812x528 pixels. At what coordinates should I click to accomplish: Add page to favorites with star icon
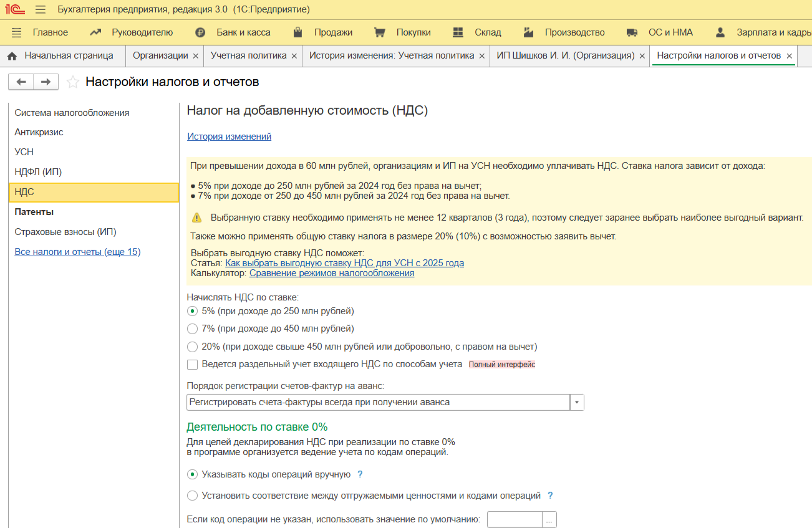pos(73,82)
